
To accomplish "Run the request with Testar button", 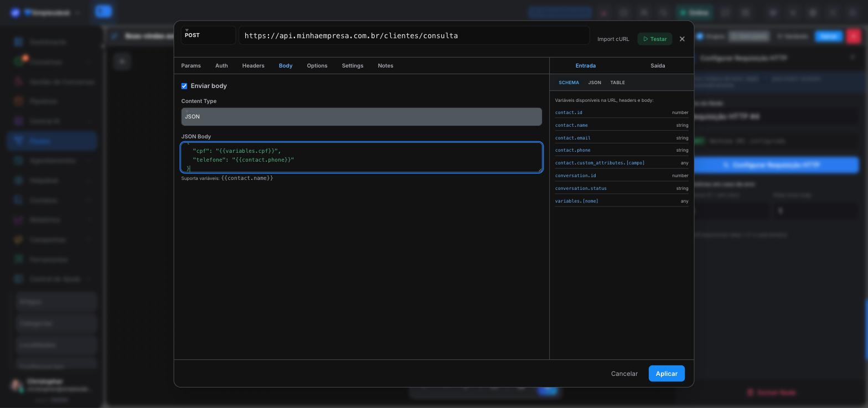I will 655,39.
